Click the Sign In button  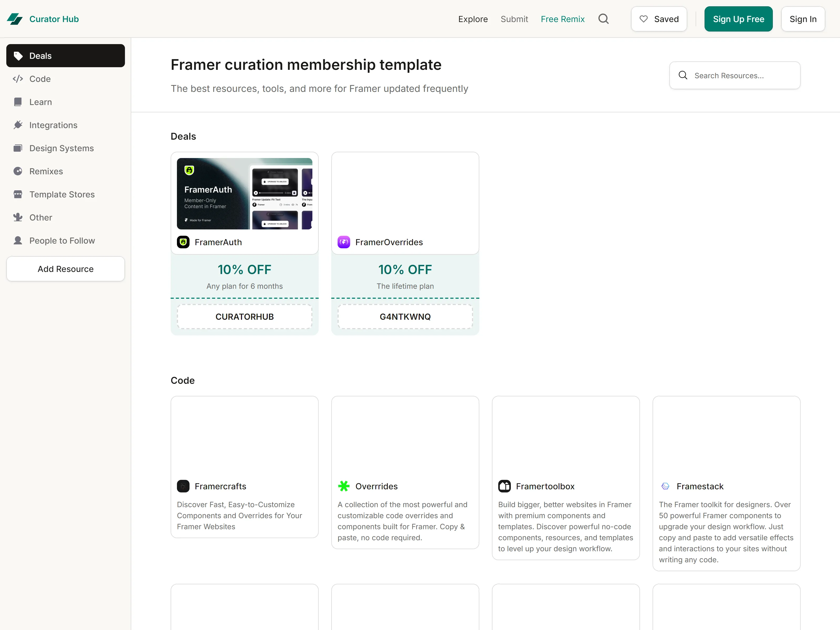pos(803,19)
